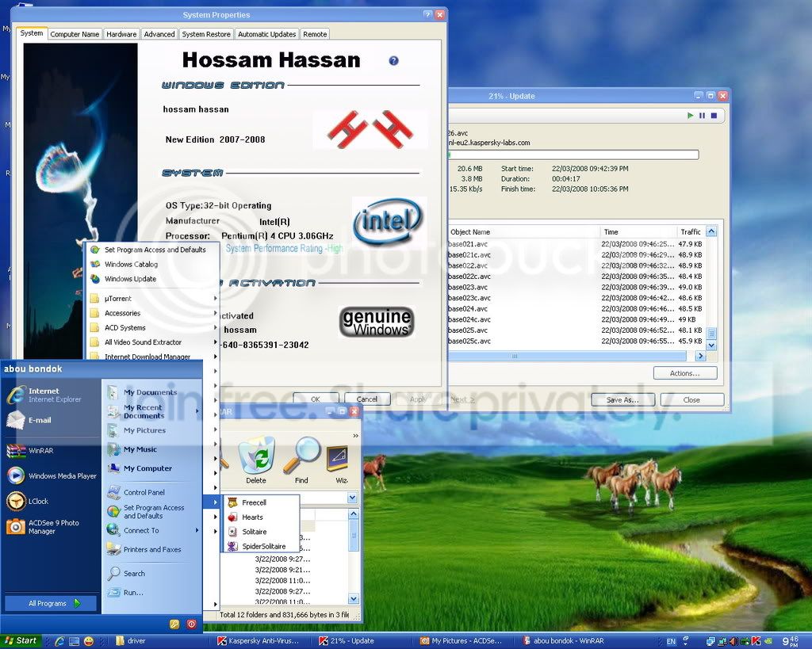Screen dimensions: 812x649
Task: Launch WinRAR from Start menu pinned list
Action: (51, 450)
